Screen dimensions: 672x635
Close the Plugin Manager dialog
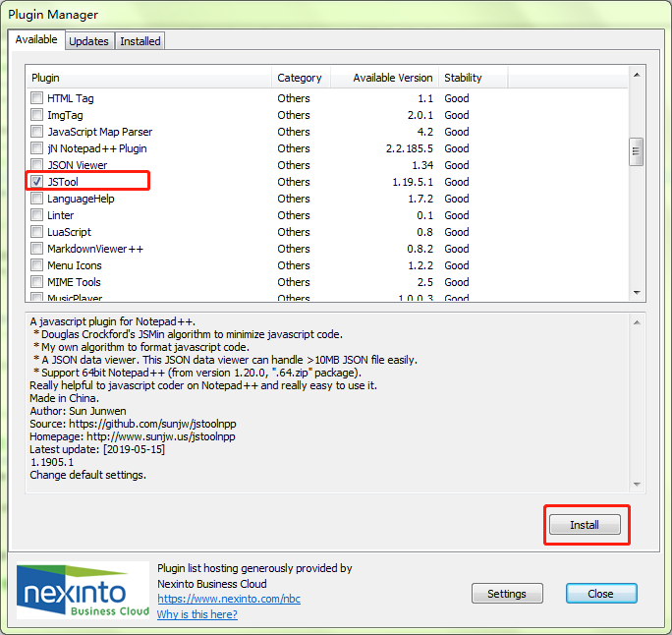pyautogui.click(x=601, y=594)
